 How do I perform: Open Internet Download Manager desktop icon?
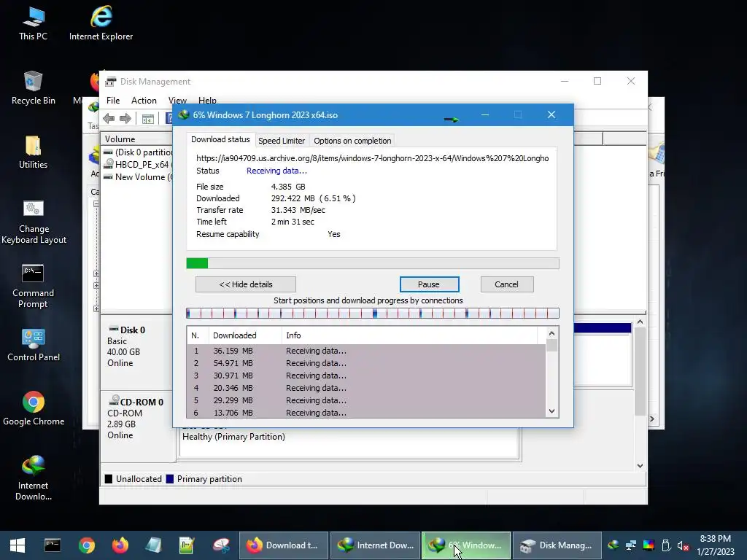coord(34,478)
